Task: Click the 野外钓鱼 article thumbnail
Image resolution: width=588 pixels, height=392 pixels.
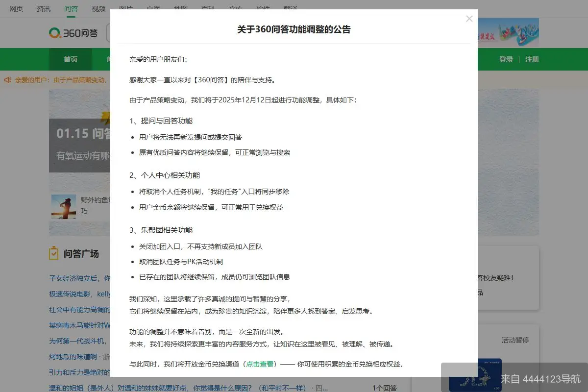Action: pos(64,206)
